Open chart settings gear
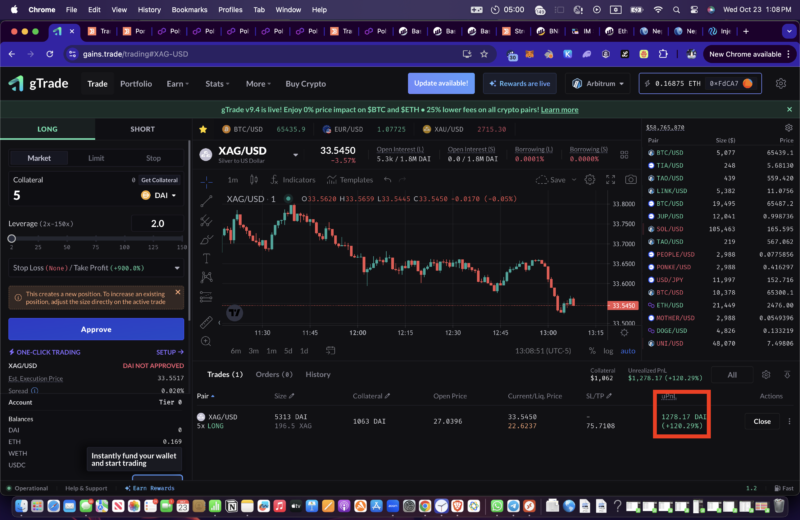Image resolution: width=800 pixels, height=520 pixels. coord(590,180)
